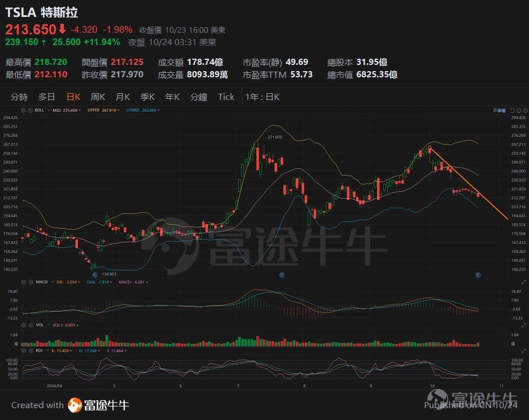Open the MACD DIF line dropdown arrow
This screenshot has width=529, height=420.
[x=79, y=282]
